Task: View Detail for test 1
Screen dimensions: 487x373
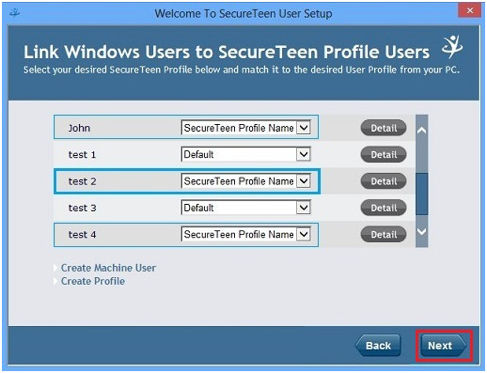Action: (384, 155)
